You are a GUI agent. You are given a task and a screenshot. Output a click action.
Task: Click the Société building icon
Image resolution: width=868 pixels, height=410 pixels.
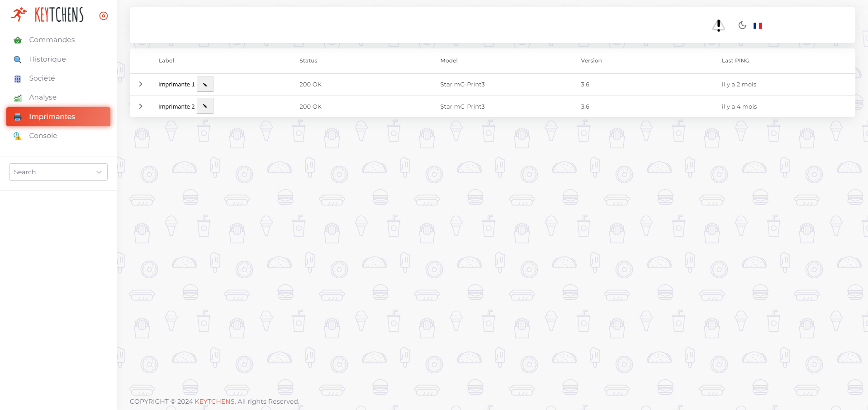pyautogui.click(x=18, y=79)
